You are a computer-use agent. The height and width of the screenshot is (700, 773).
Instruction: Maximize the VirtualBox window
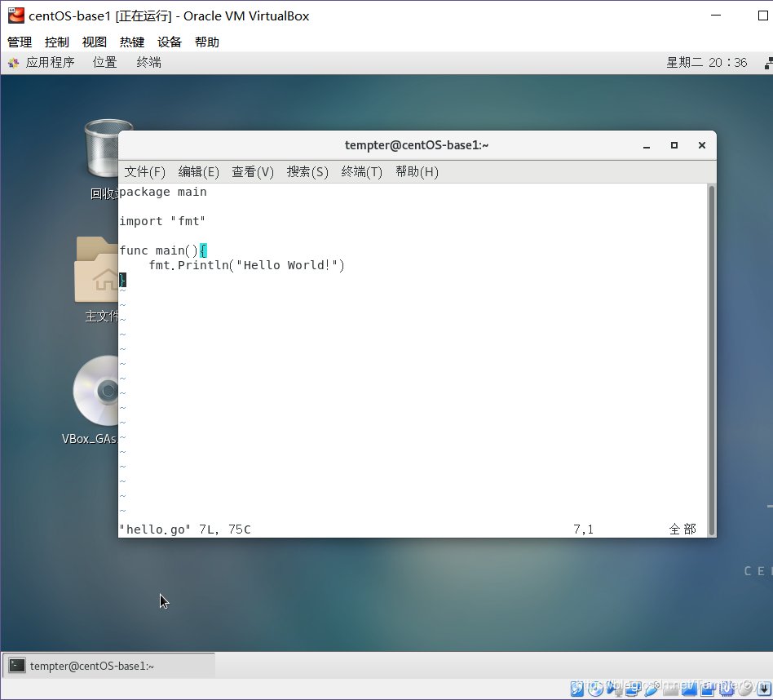762,16
